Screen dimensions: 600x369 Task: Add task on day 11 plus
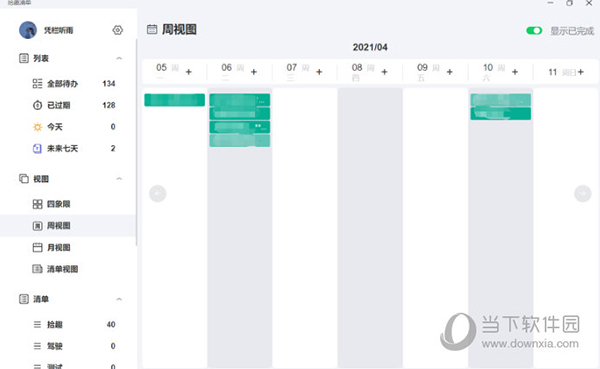coord(581,72)
